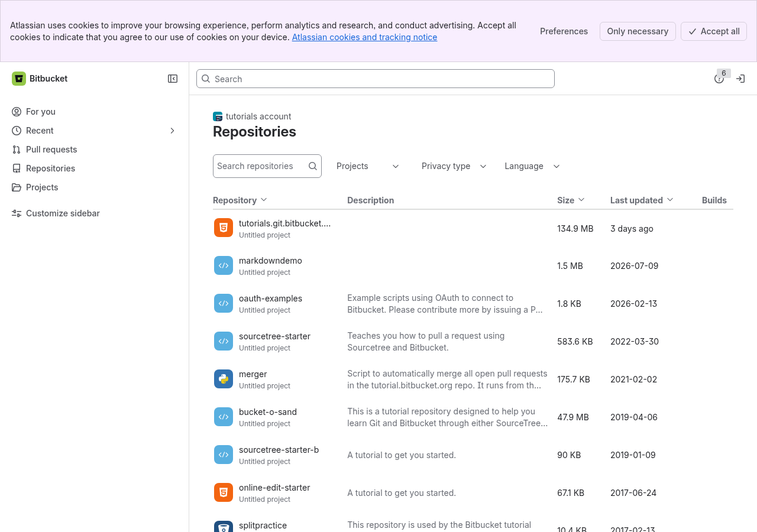Click the Bitbucket logo icon
This screenshot has width=757, height=532.
pos(19,79)
